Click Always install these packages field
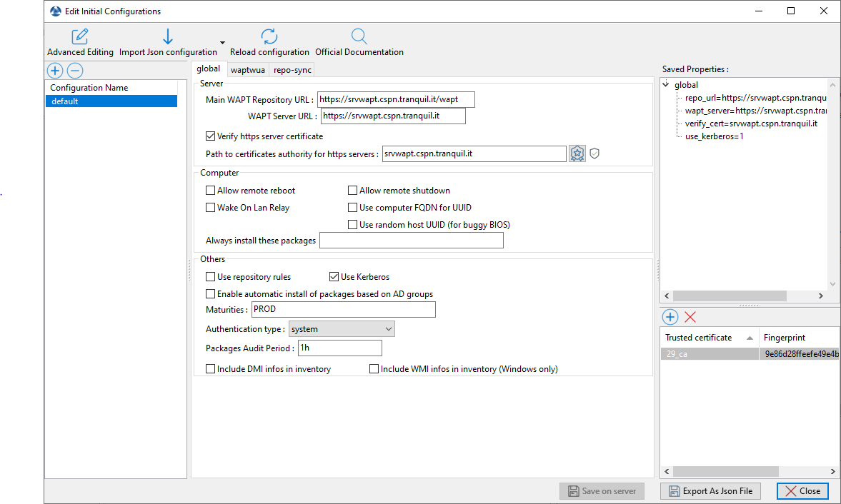Screen dimensions: 841x504 [412, 241]
